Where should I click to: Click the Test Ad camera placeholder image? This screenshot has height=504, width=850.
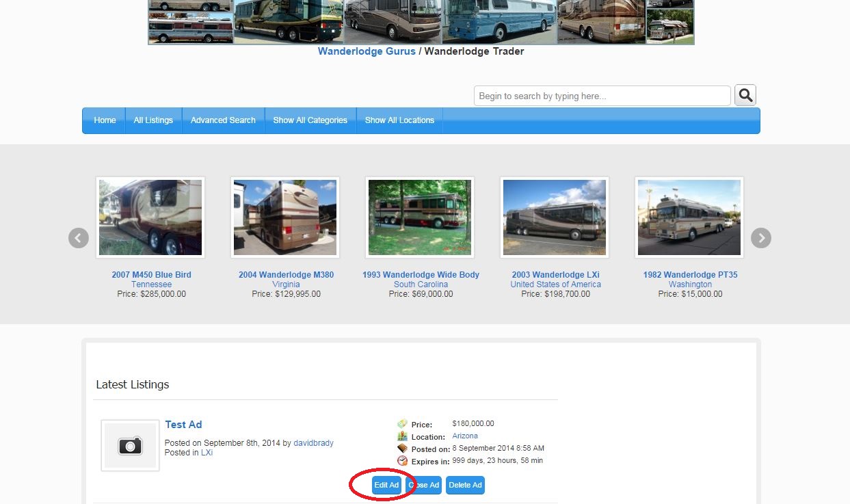(130, 446)
